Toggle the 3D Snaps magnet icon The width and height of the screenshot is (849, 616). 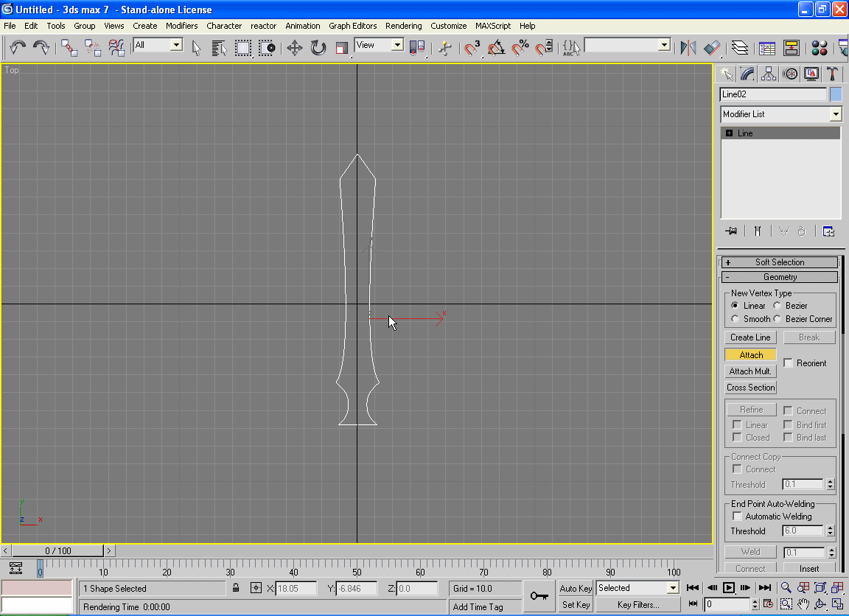point(472,48)
